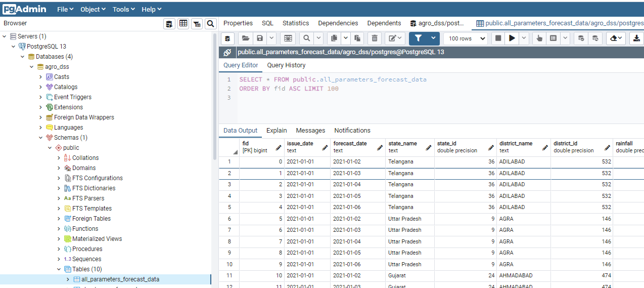Click the Open File folder icon
Image resolution: width=644 pixels, height=288 pixels.
coord(245,38)
